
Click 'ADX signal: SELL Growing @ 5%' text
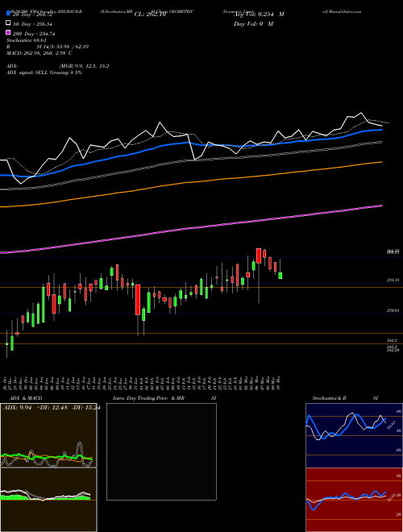44,73
